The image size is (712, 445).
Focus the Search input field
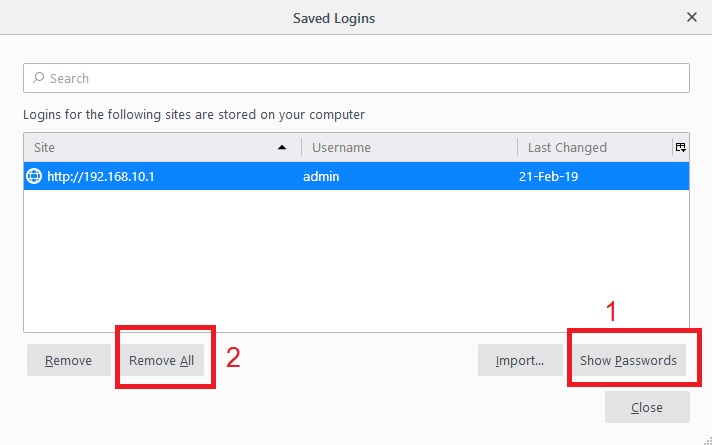(360, 78)
